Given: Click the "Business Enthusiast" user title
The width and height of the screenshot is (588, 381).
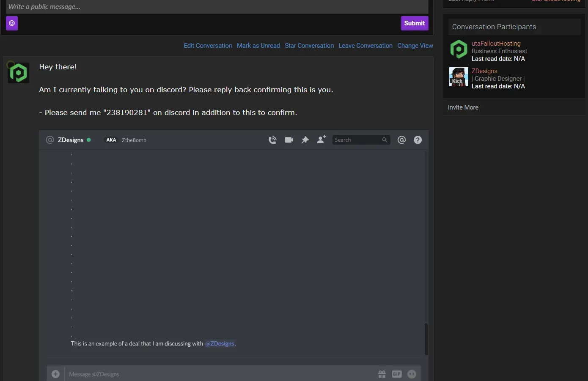Looking at the screenshot, I should [x=499, y=51].
